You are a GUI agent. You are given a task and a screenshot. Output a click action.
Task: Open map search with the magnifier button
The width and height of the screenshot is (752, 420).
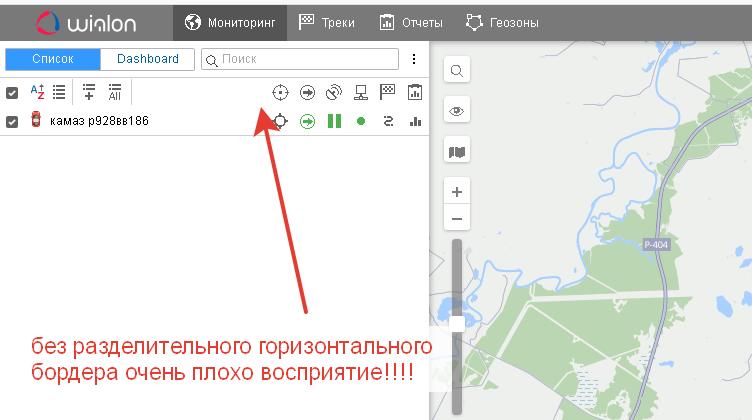coord(457,71)
